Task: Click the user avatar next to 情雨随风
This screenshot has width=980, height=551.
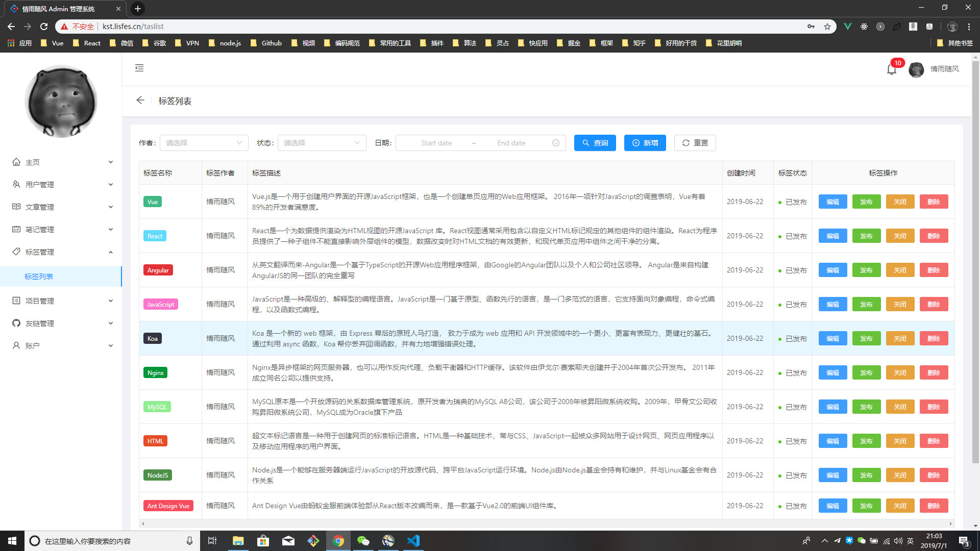Action: point(916,69)
